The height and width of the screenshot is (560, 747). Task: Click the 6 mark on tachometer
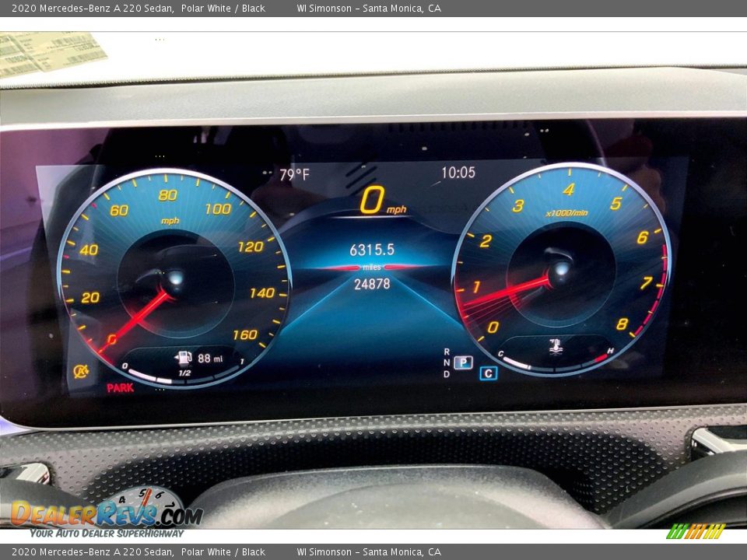point(642,237)
